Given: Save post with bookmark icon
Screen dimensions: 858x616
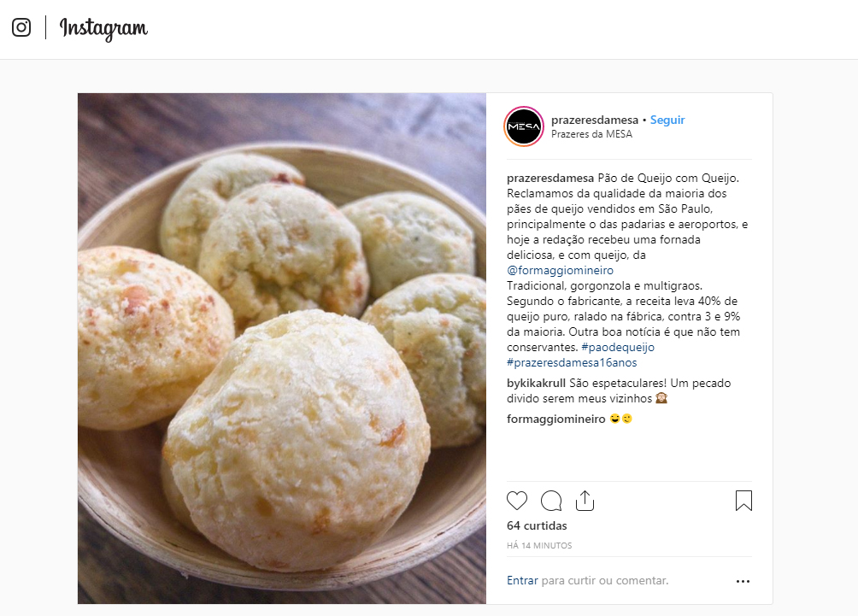Looking at the screenshot, I should click(x=743, y=501).
